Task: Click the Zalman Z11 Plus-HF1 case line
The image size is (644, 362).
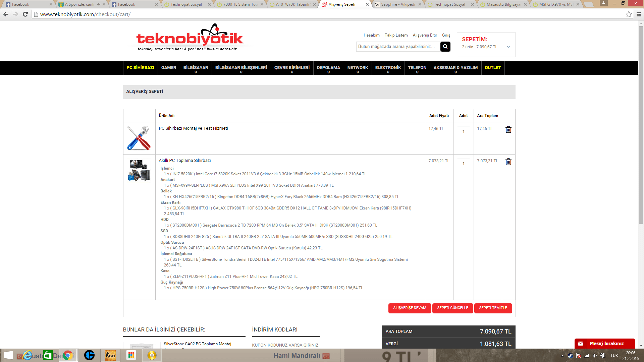Action: tap(230, 277)
